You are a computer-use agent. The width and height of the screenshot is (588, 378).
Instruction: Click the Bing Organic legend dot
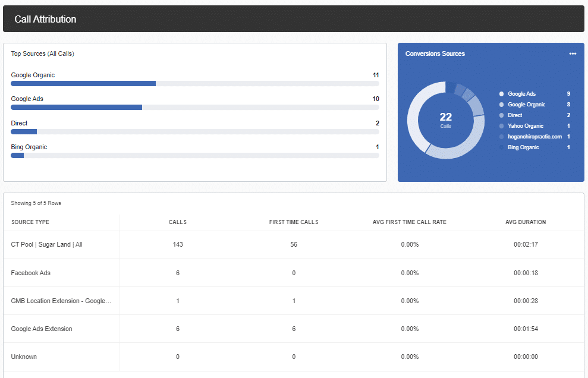[501, 147]
